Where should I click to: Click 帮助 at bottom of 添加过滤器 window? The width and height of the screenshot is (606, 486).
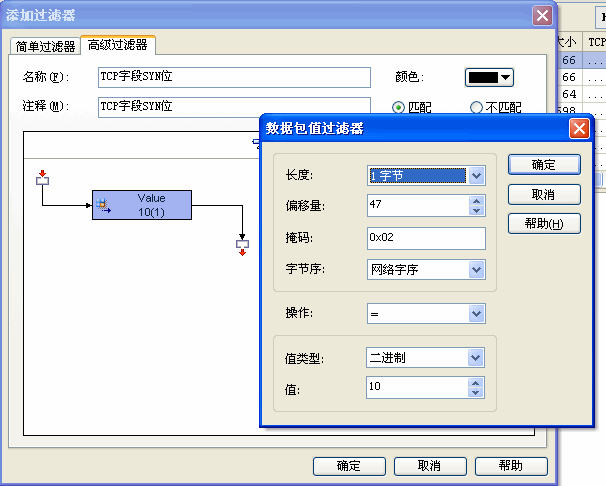click(511, 466)
